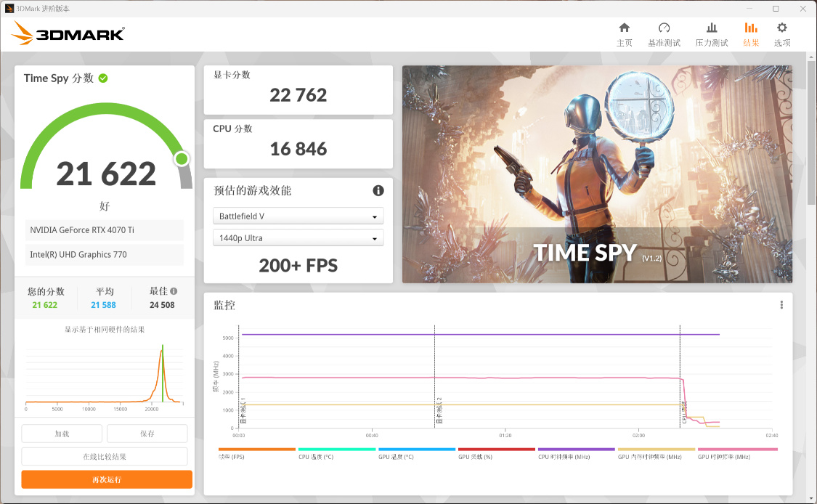Screen dimensions: 817x504
Task: Click the Intel(R) UHD Graphics 770 field
Action: pos(104,254)
